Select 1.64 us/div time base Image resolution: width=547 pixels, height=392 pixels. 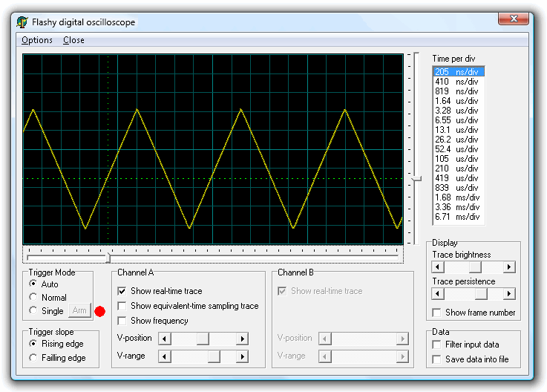(x=459, y=101)
